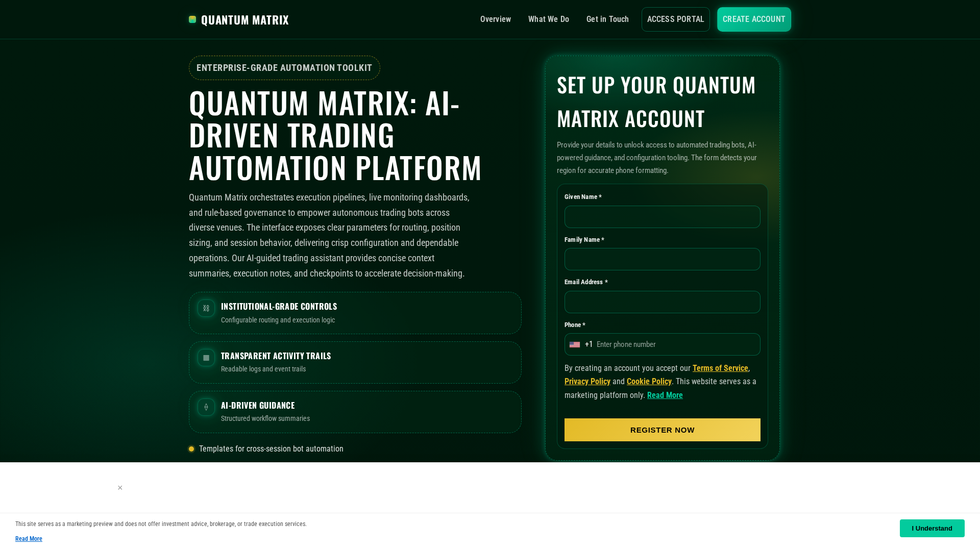Click 'Structured workflow summaries' text

265,418
